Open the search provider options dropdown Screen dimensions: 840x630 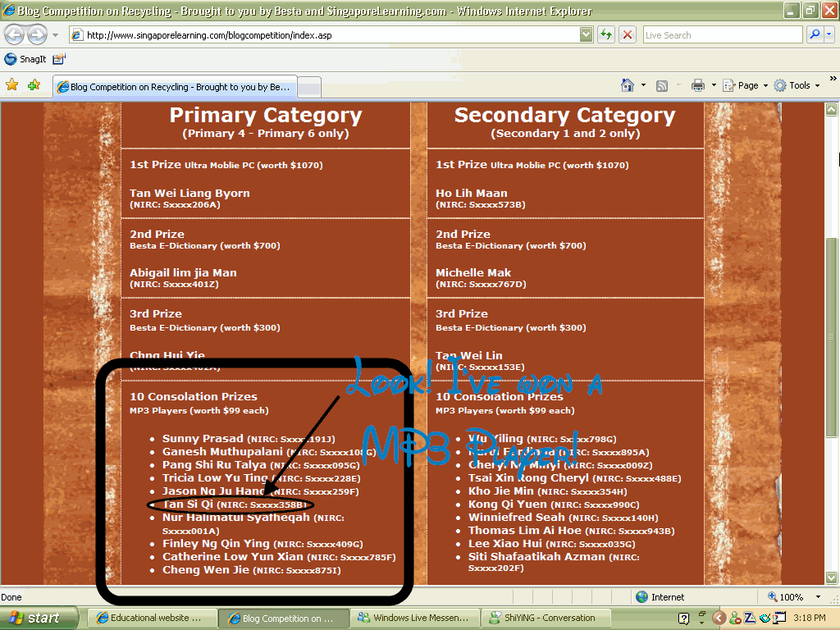pos(829,34)
